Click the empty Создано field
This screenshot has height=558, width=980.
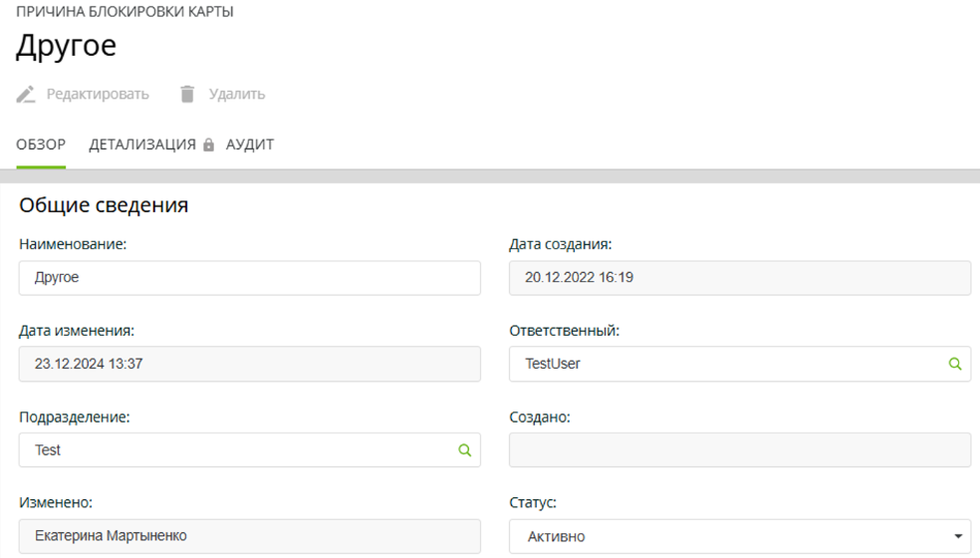pos(739,450)
